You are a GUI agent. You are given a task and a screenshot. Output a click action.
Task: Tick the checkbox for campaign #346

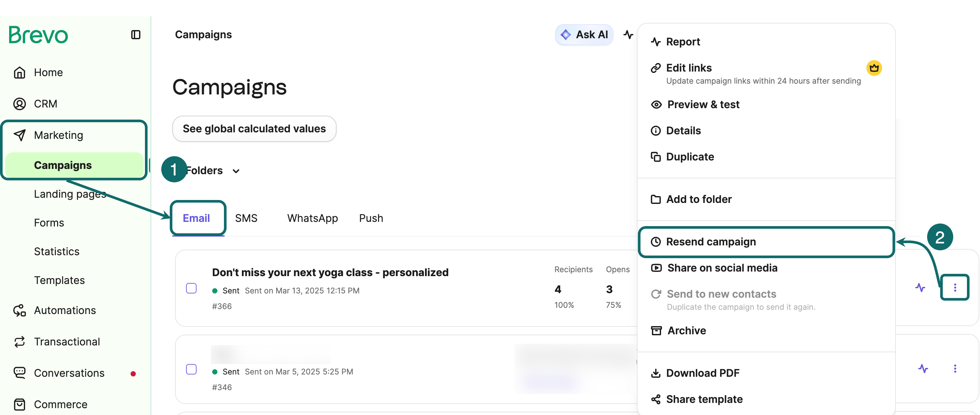pyautogui.click(x=191, y=369)
